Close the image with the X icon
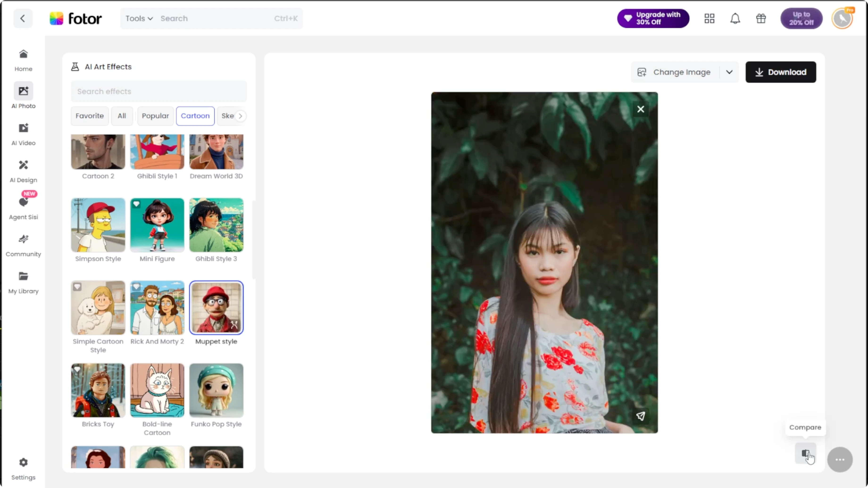The width and height of the screenshot is (868, 488). (640, 109)
